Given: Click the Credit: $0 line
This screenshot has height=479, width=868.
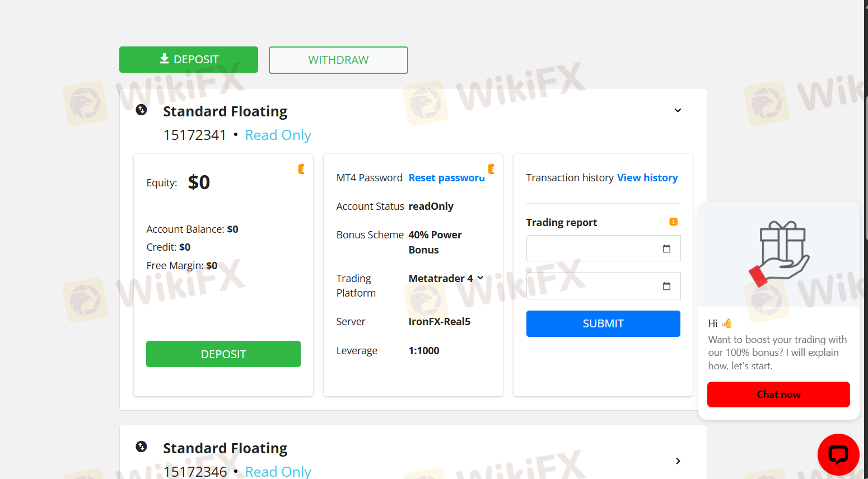Looking at the screenshot, I should tap(169, 247).
